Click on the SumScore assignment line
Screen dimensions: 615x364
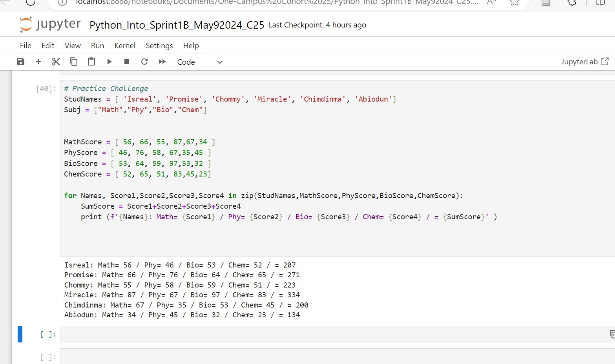tap(161, 206)
